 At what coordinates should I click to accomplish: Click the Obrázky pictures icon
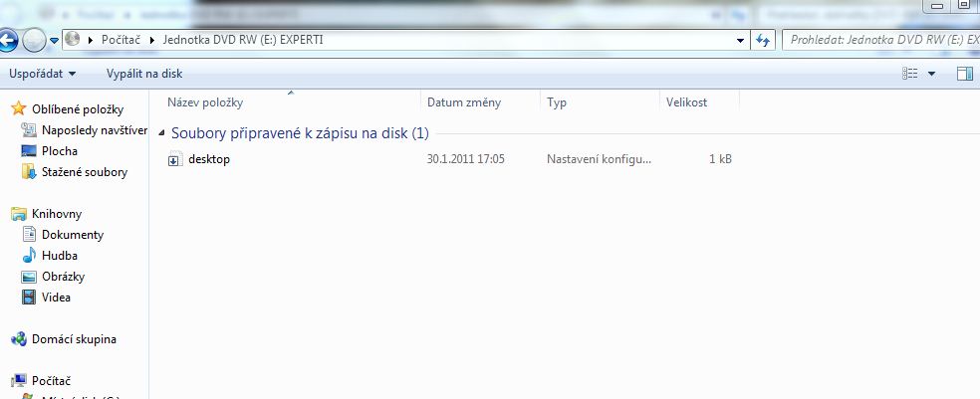pyautogui.click(x=29, y=276)
